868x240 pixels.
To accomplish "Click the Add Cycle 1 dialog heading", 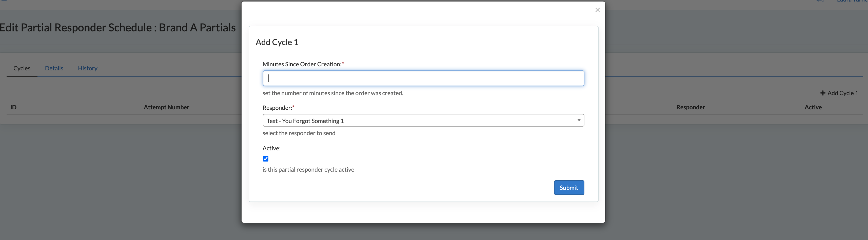I will (277, 42).
